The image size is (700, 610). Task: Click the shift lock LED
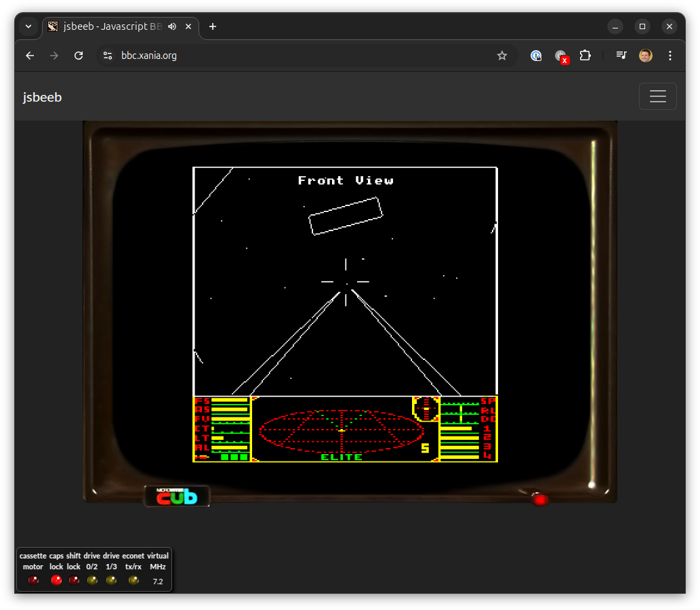click(x=74, y=580)
